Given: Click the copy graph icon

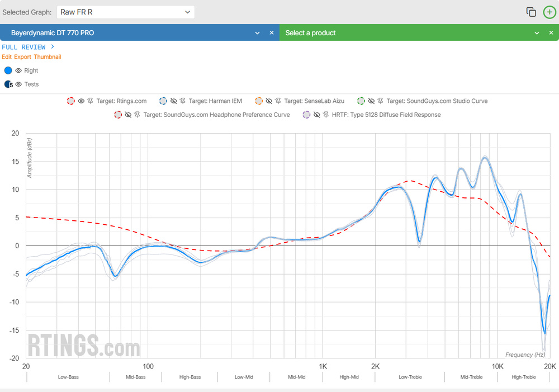Looking at the screenshot, I should pyautogui.click(x=531, y=12).
